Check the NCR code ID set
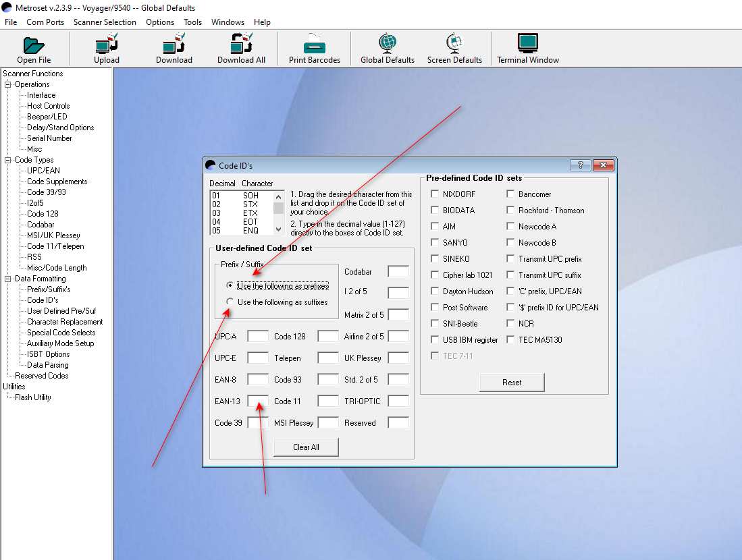Image resolution: width=742 pixels, height=560 pixels. (510, 323)
